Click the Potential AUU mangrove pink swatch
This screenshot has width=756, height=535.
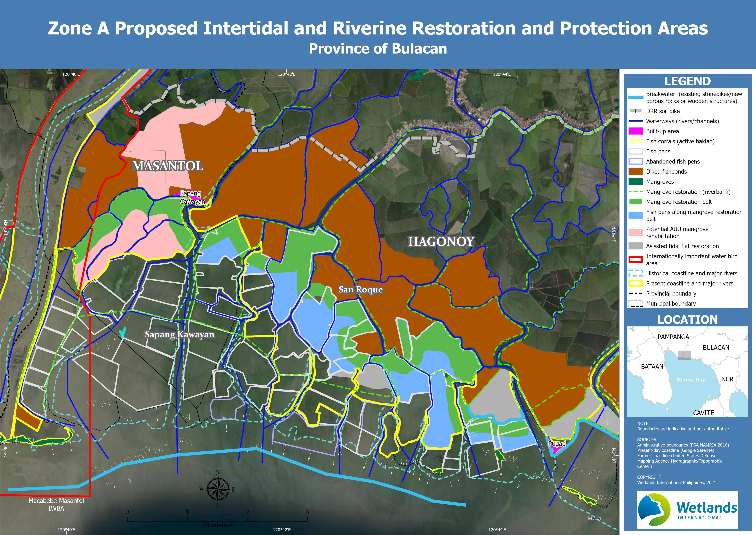(635, 232)
